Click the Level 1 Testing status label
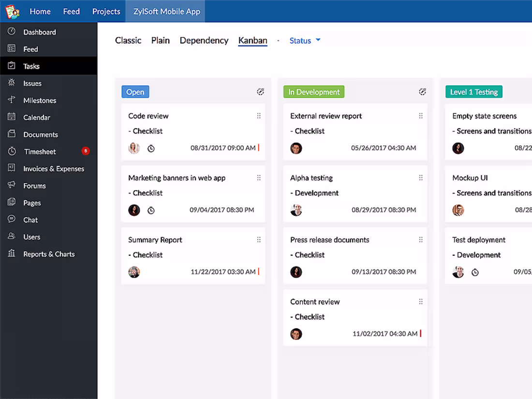532x399 pixels. pyautogui.click(x=473, y=91)
